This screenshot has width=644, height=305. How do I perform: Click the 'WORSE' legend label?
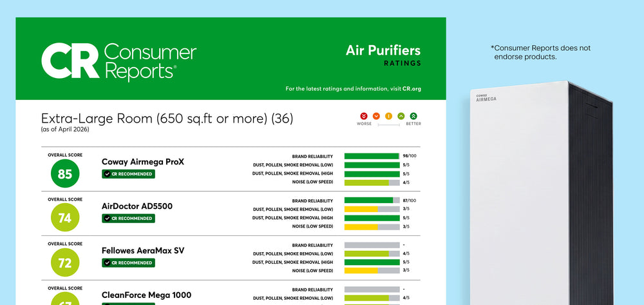pos(365,124)
